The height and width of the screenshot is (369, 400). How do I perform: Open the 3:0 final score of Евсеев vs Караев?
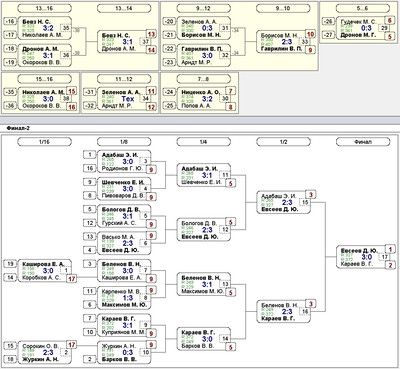(x=367, y=257)
